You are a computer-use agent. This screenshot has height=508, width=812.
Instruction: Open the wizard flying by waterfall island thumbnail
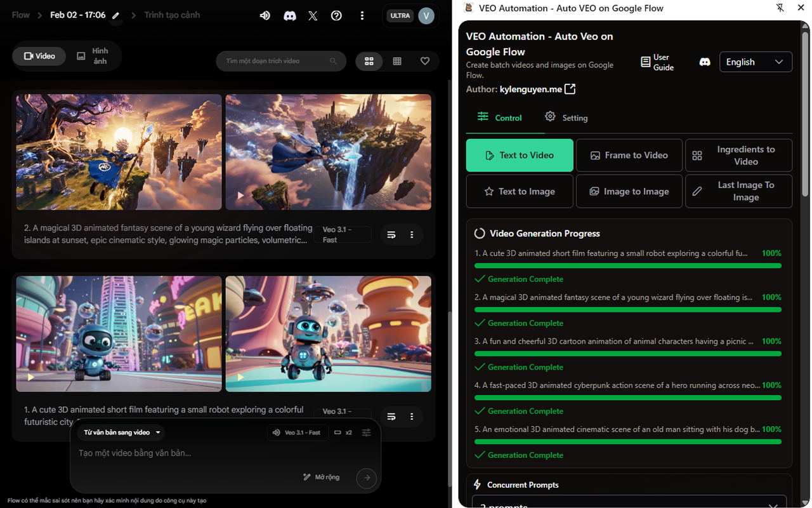[x=329, y=152]
